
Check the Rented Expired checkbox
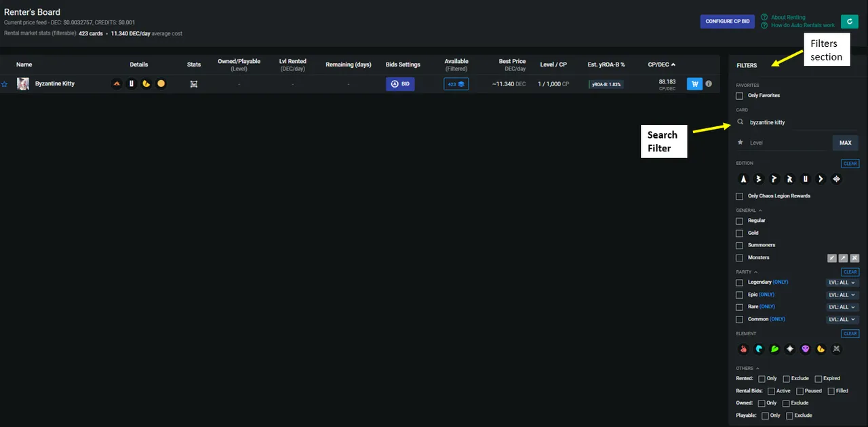(818, 379)
